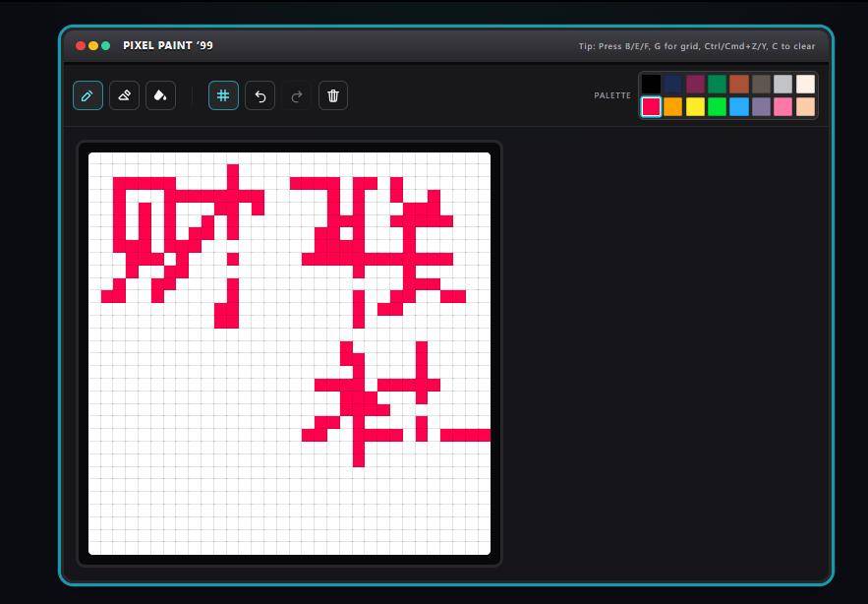This screenshot has width=868, height=604.
Task: Select the yellow color swatch
Action: click(695, 106)
